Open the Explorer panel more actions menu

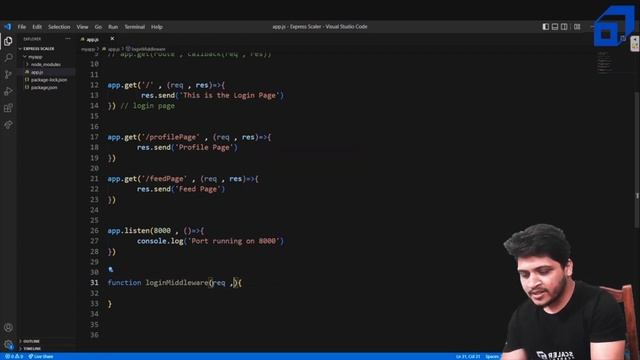click(x=68, y=39)
